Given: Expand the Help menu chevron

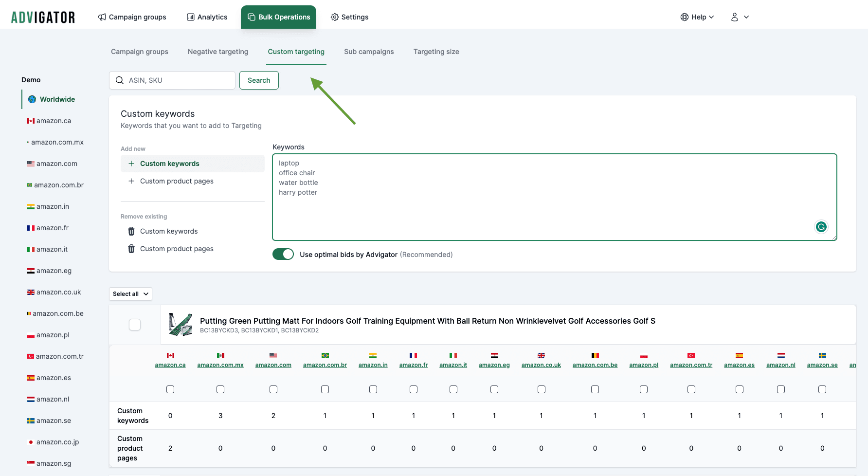Looking at the screenshot, I should coord(711,17).
